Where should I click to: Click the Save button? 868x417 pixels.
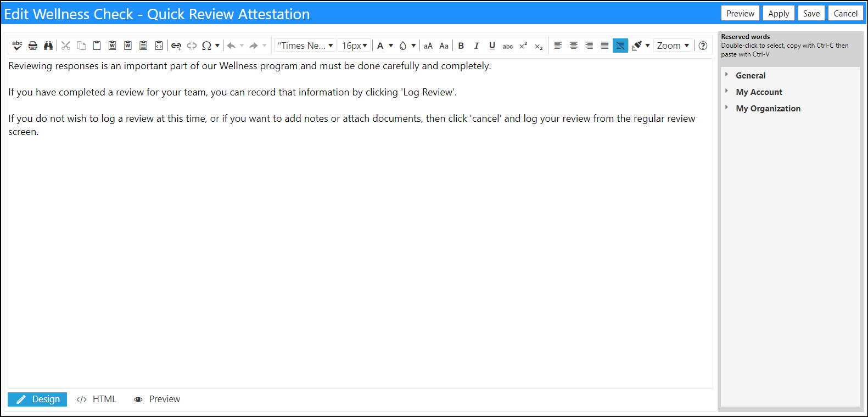click(811, 14)
